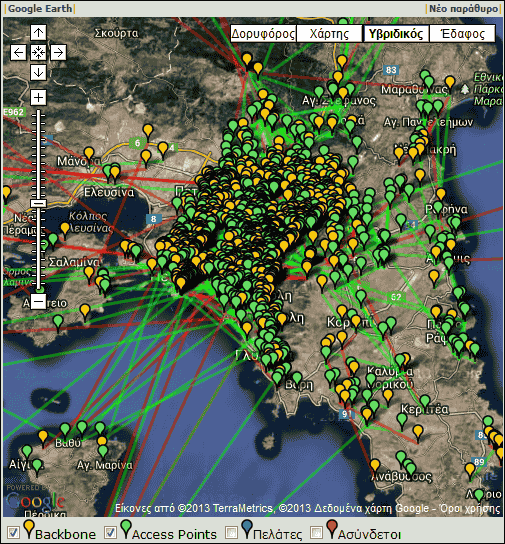Image resolution: width=505 pixels, height=544 pixels.
Task: Zoom out with the minus button
Action: tap(38, 301)
